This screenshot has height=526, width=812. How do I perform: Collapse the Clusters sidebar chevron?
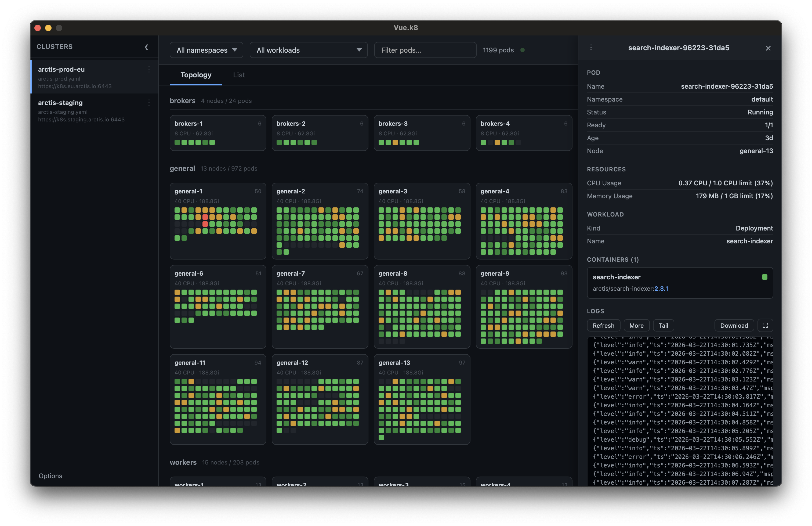click(146, 47)
